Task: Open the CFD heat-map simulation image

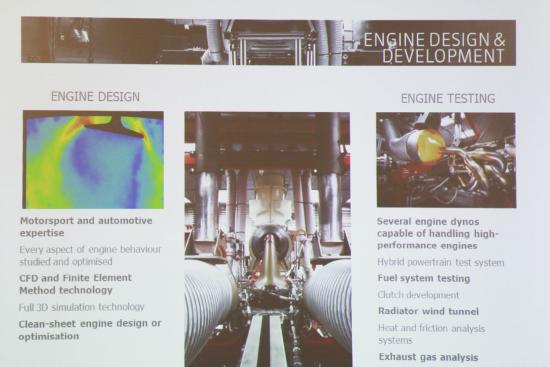Action: (x=93, y=160)
